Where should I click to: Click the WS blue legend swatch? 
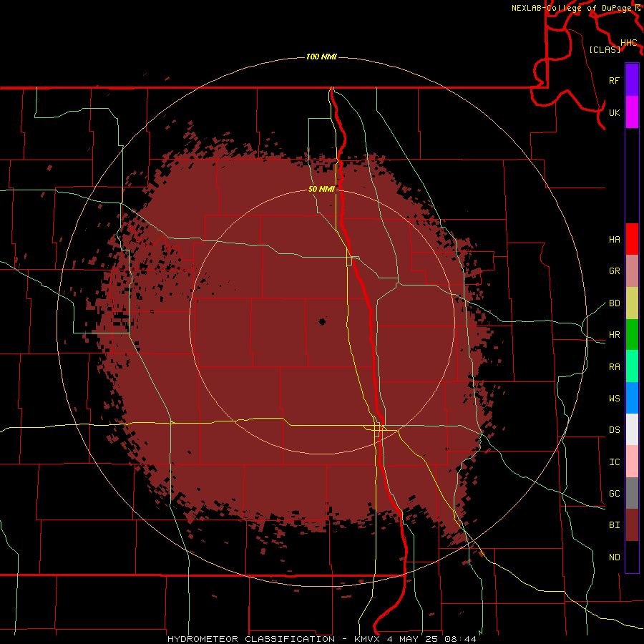click(632, 398)
